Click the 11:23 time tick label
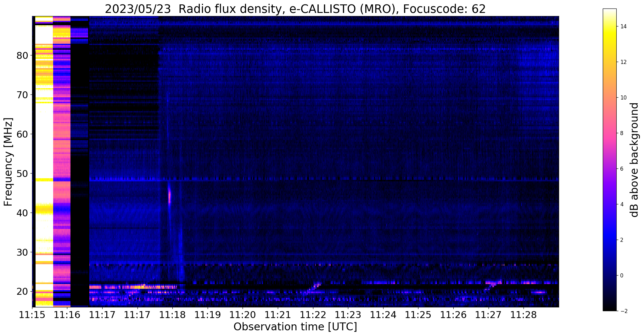Viewport: 644px width, 336px height. tap(348, 315)
